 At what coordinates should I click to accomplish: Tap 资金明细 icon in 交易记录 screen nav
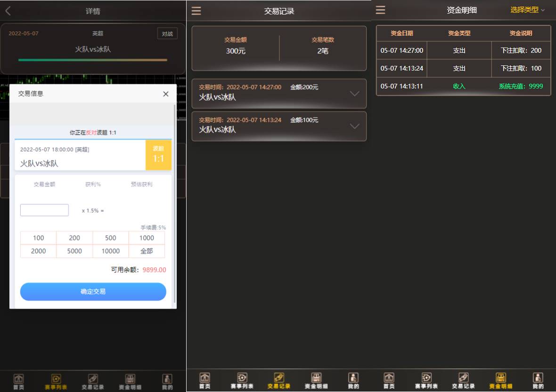(316, 381)
